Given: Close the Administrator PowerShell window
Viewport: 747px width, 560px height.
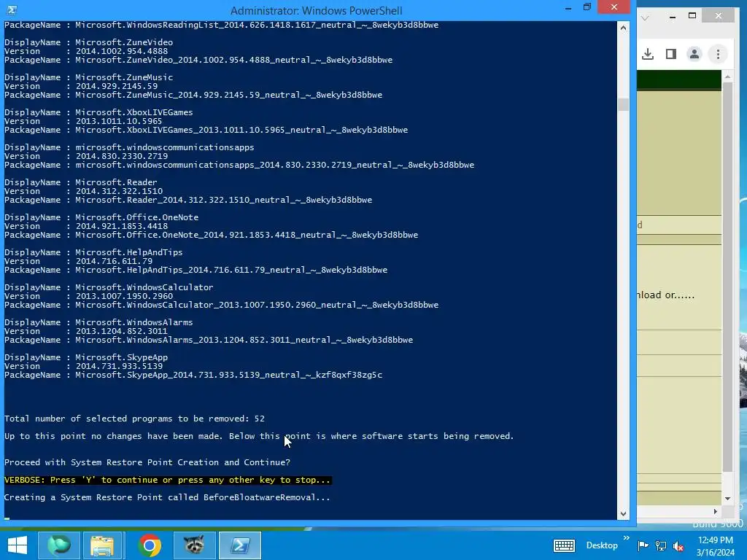Looking at the screenshot, I should (614, 7).
